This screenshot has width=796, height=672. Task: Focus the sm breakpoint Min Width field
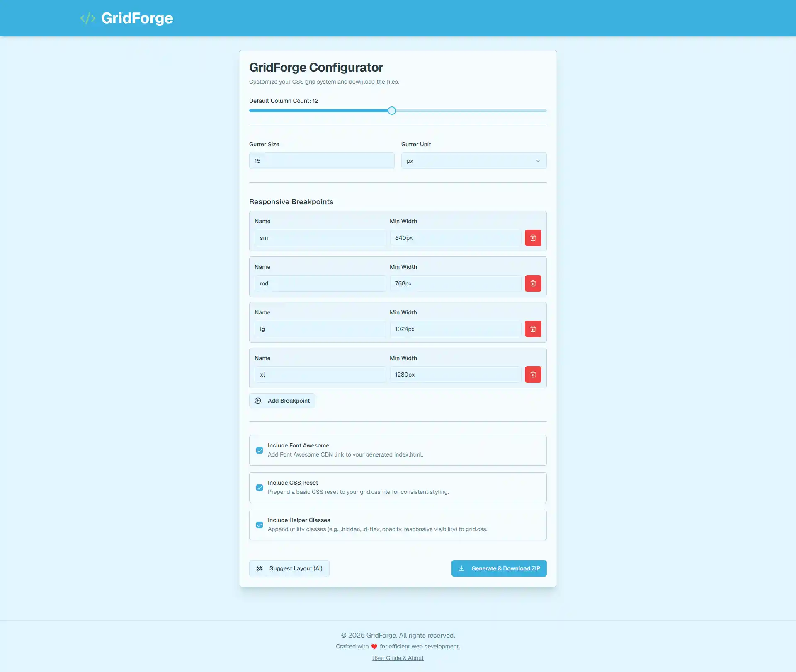[x=455, y=238]
